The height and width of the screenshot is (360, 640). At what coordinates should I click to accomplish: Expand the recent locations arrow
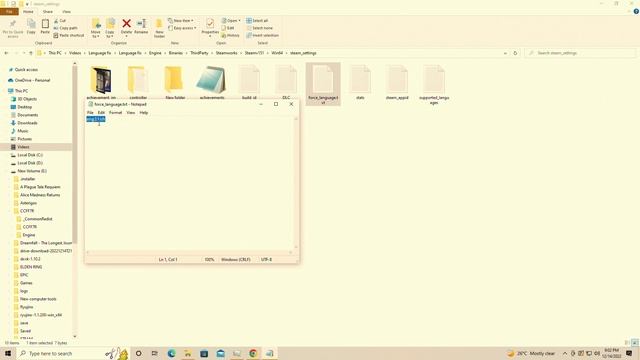tap(24, 53)
